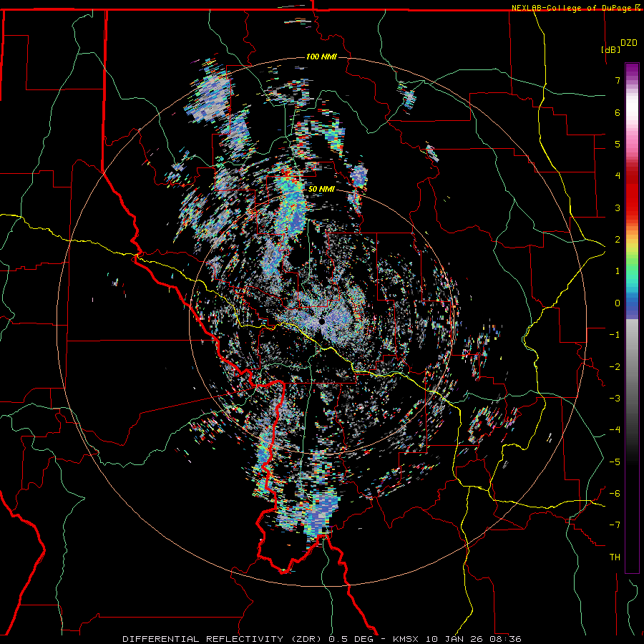
Task: Click the [dB] units label
Action: 610,49
